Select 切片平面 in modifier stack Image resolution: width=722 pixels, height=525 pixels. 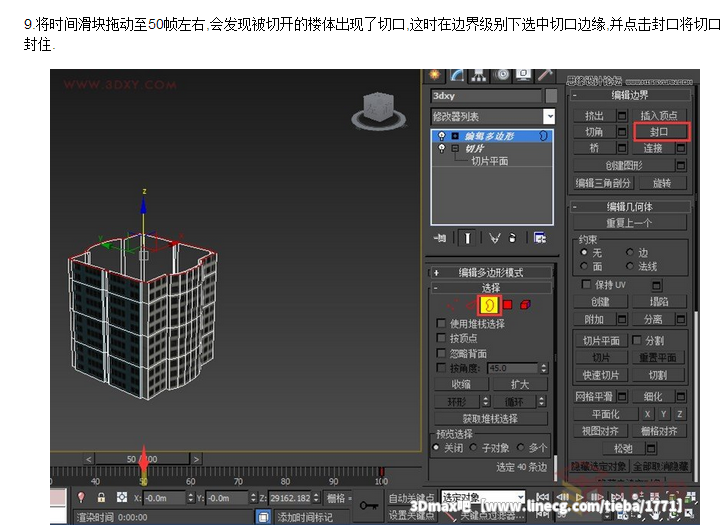(x=489, y=161)
